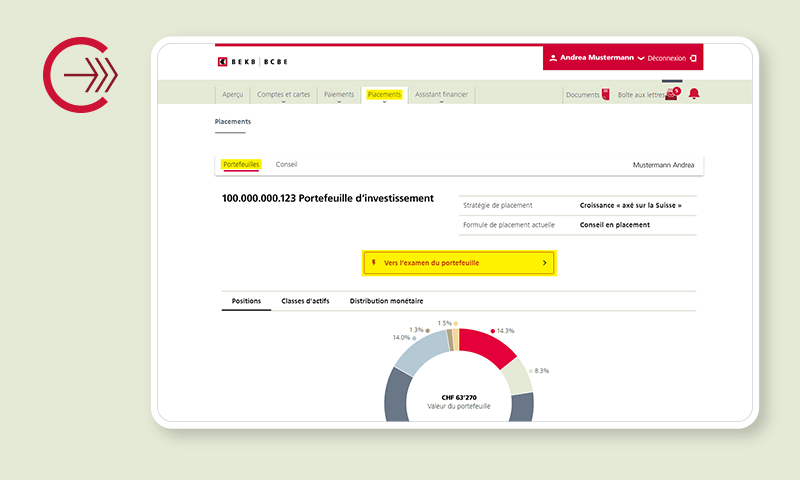The image size is (800, 480).
Task: Go to the Aperçu tab
Action: 232,95
